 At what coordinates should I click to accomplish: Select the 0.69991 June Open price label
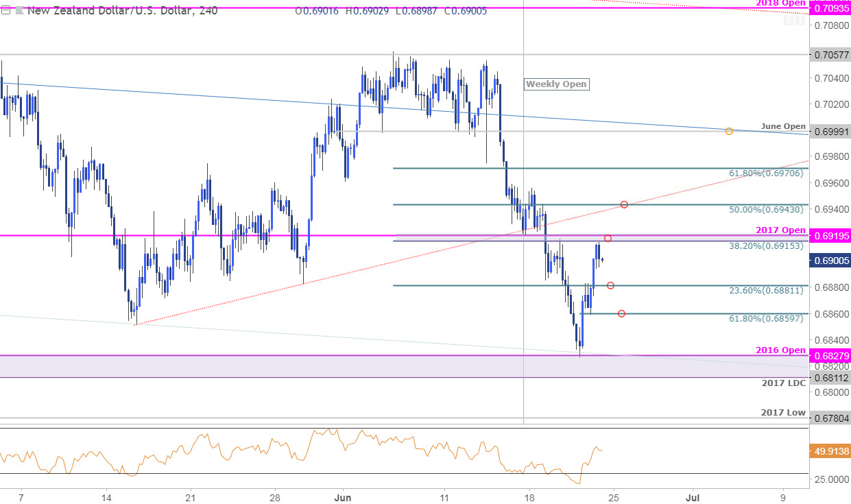tap(830, 131)
